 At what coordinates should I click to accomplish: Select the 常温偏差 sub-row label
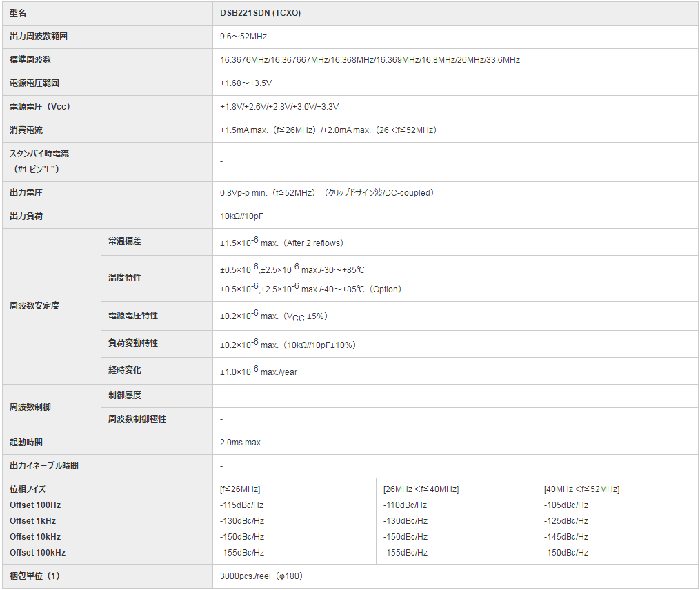(x=125, y=241)
